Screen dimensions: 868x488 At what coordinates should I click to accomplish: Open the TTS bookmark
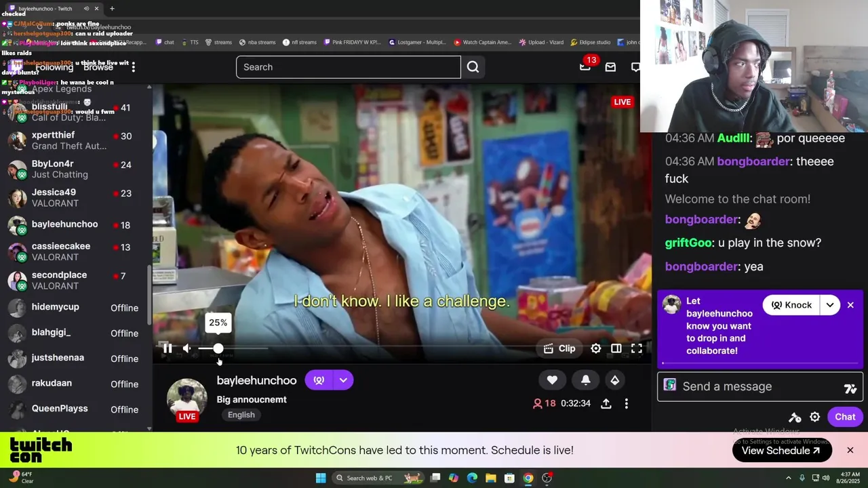coord(189,42)
